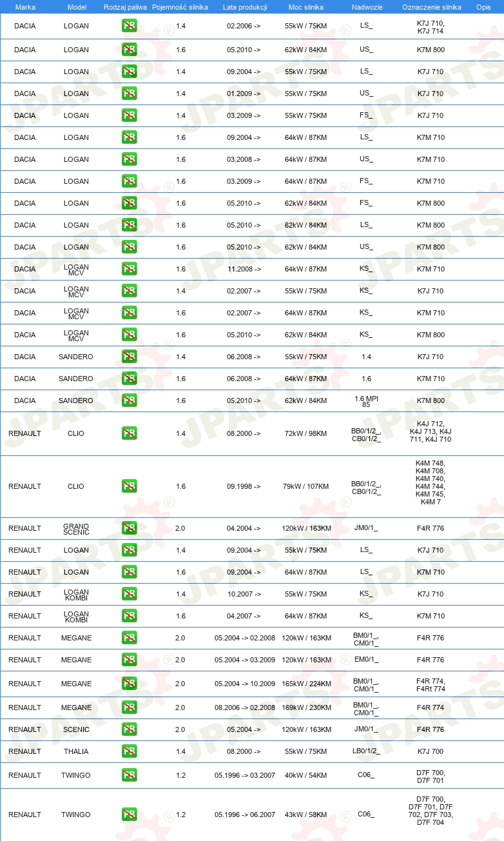Click fuel icon for Logan Kombi 1.4
504x841 pixels.
click(129, 594)
